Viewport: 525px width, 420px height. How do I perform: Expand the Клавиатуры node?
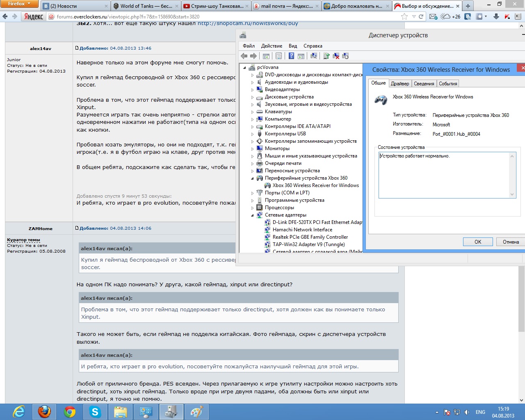[x=253, y=112]
